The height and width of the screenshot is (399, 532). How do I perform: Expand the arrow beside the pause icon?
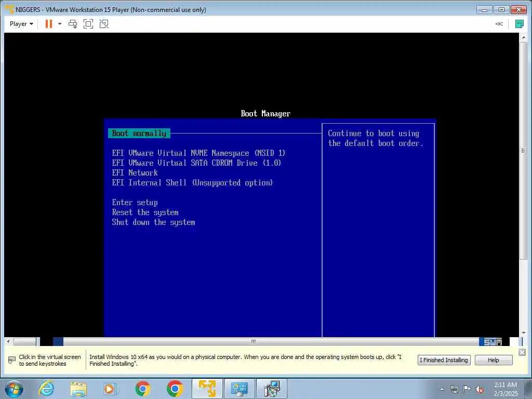coord(60,24)
